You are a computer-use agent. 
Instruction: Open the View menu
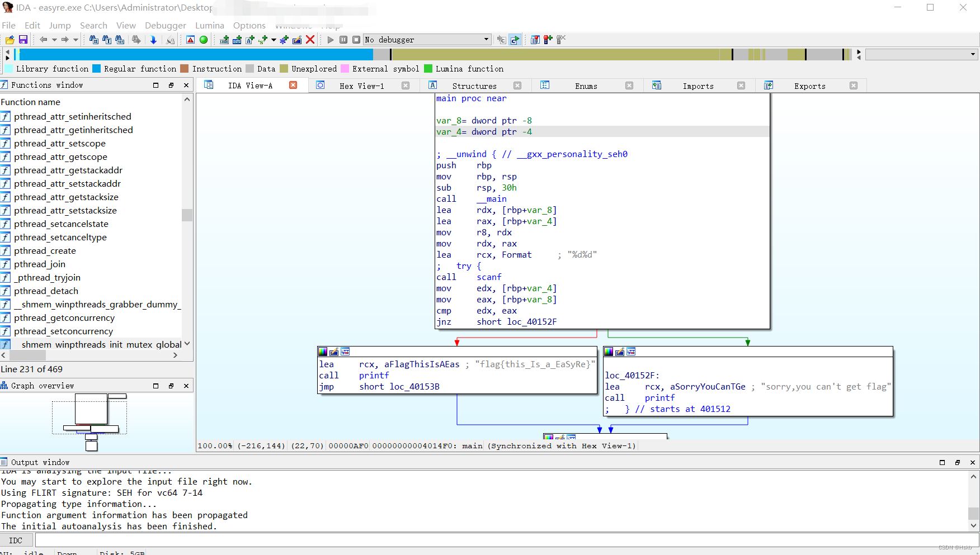[x=126, y=26]
